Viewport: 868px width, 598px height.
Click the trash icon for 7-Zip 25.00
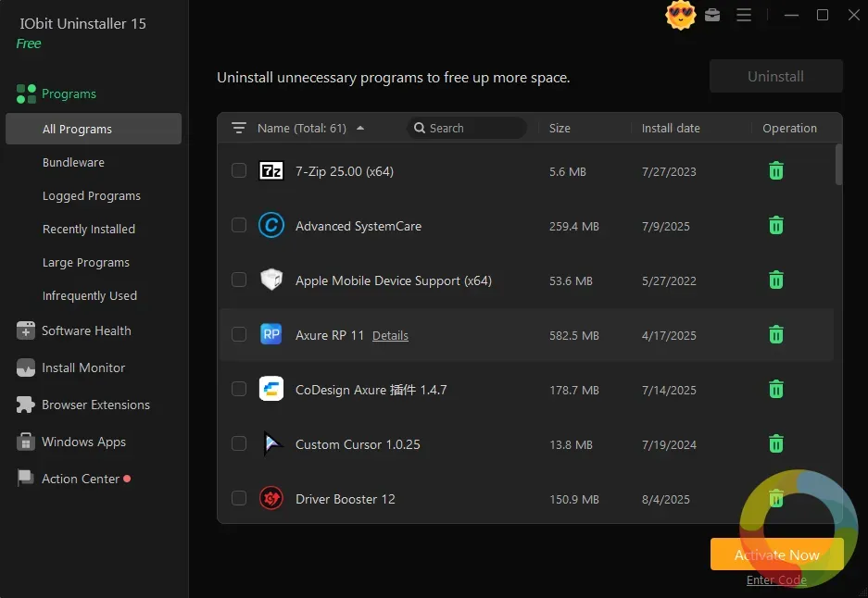[x=776, y=171]
